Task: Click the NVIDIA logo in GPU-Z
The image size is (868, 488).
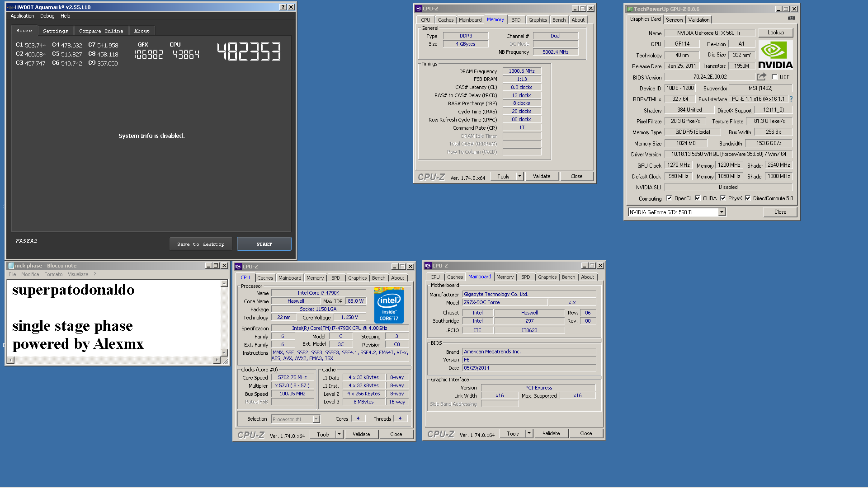Action: click(x=775, y=55)
